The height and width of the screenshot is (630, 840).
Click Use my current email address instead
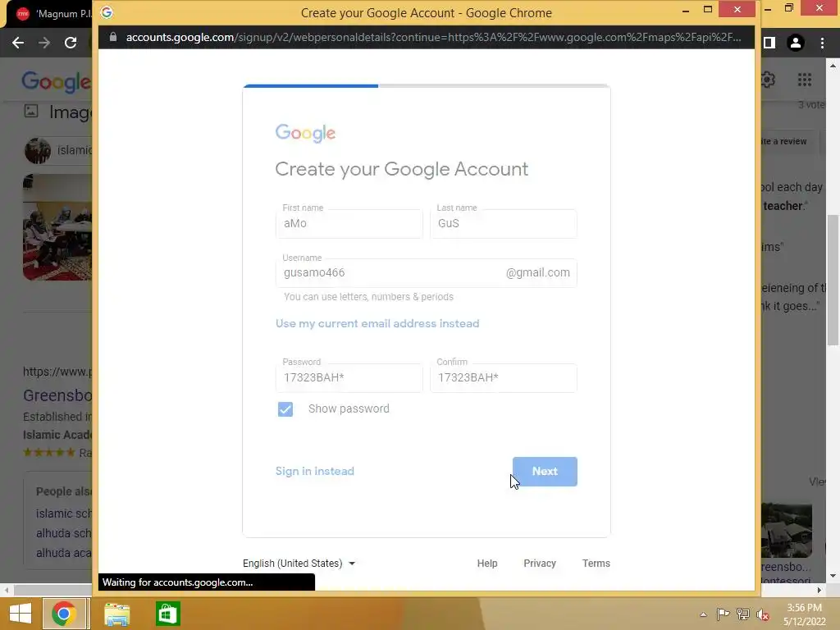pos(377,323)
